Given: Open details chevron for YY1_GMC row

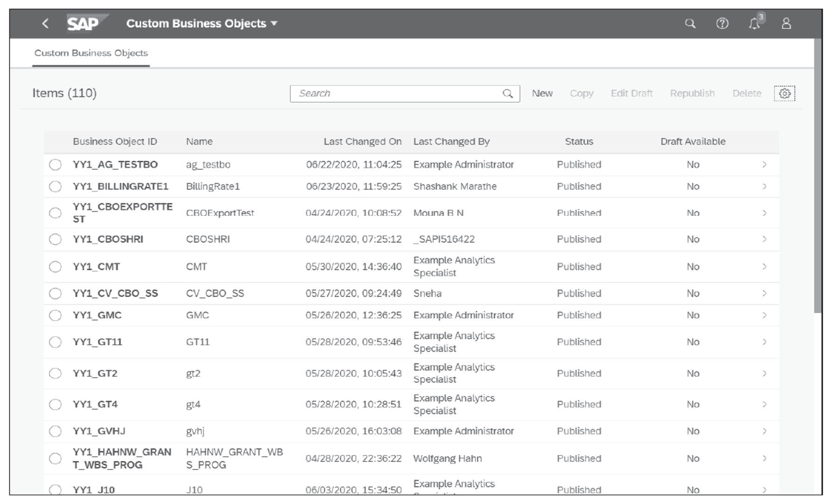Looking at the screenshot, I should click(764, 315).
